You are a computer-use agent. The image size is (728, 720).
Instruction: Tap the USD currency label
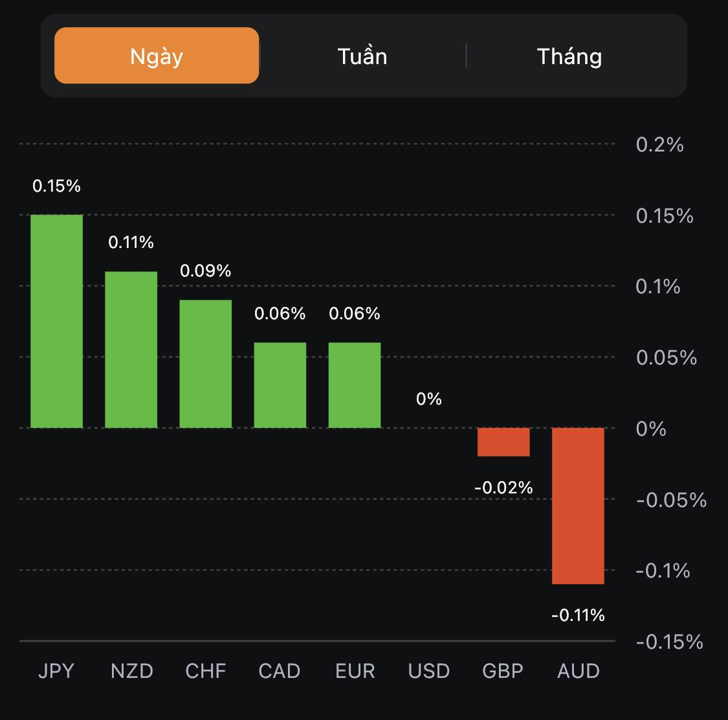429,671
